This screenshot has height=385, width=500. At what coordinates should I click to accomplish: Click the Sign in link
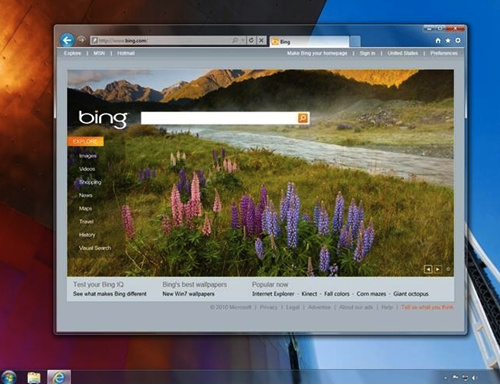[367, 53]
